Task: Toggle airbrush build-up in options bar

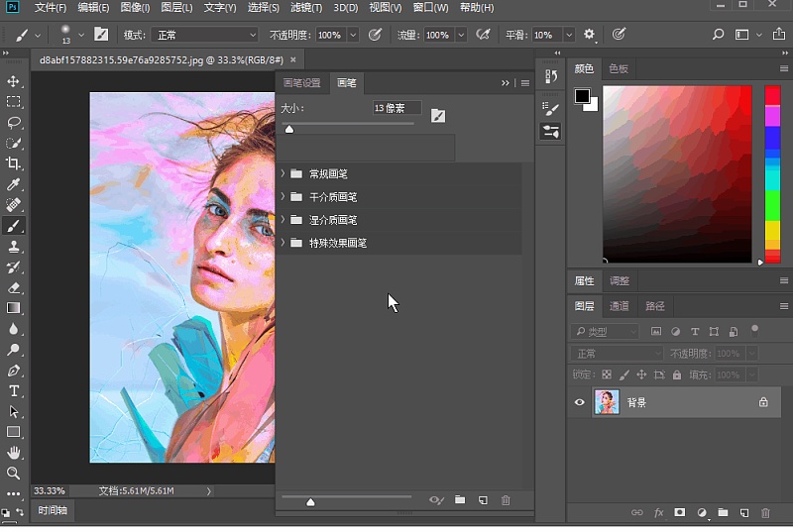Action: 483,35
